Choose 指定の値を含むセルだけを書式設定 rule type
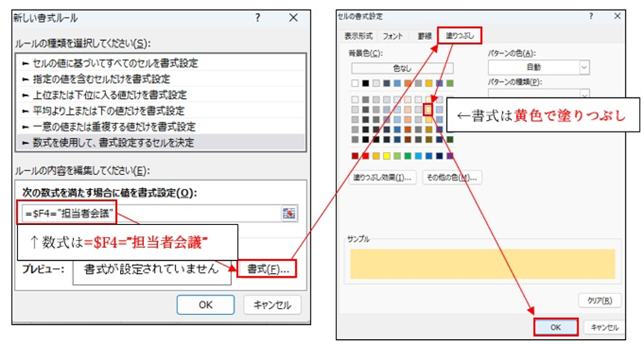This screenshot has height=345, width=644. click(97, 79)
